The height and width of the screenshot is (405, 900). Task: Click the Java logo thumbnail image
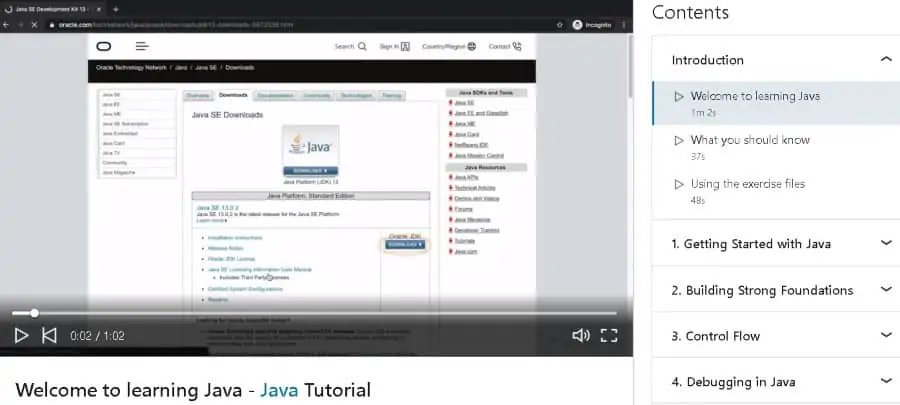[x=311, y=146]
